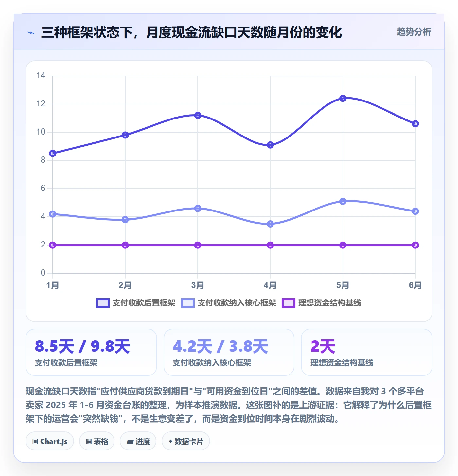Click the 14 y-axis label
458x476 pixels.
41,76
